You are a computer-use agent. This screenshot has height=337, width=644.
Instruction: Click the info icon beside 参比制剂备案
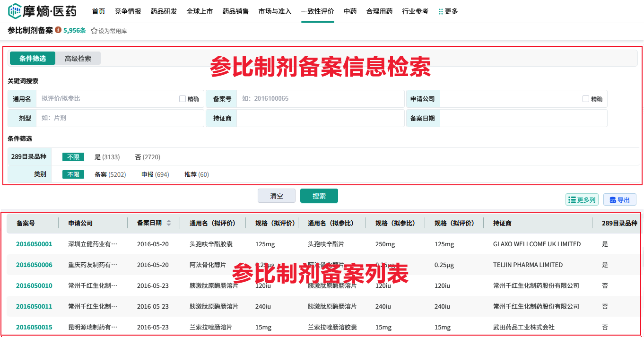pos(58,30)
